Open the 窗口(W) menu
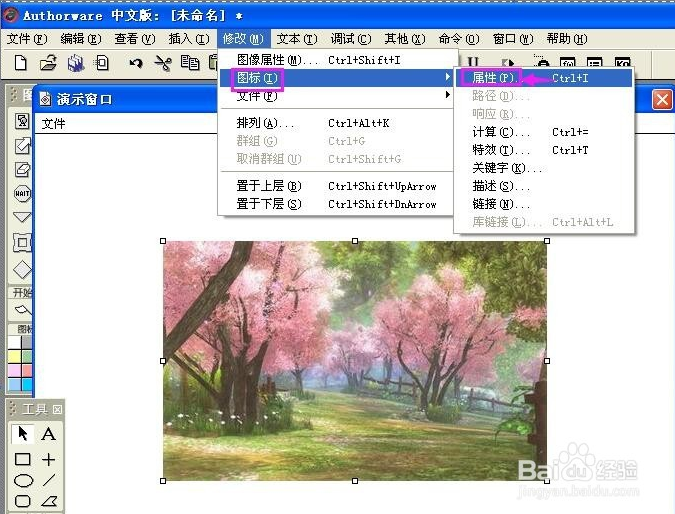 (513, 39)
